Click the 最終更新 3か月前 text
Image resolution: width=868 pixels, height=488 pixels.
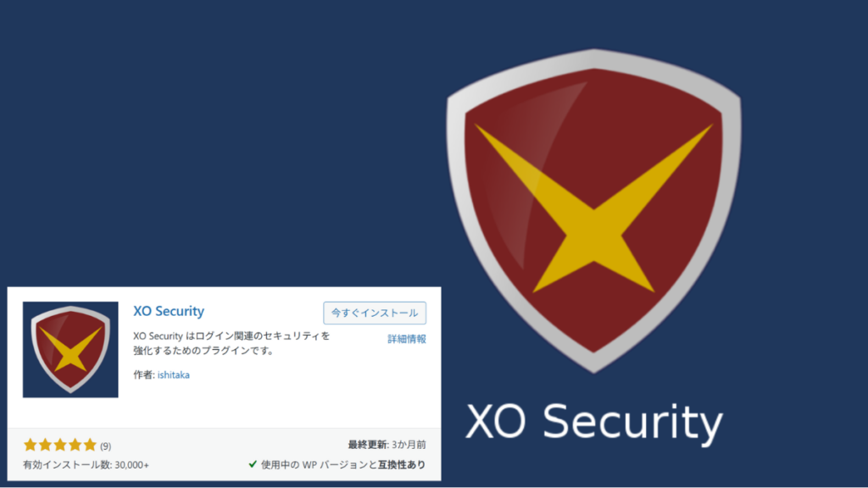tap(387, 444)
